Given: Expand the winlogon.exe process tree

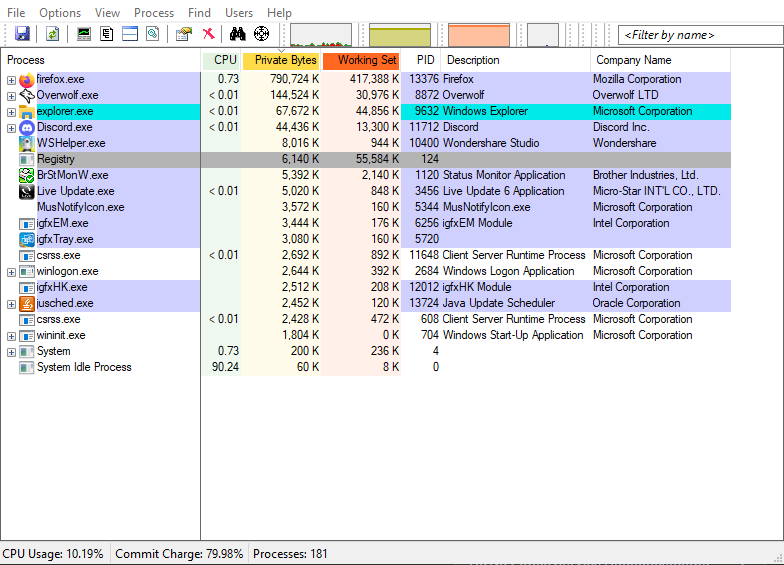Looking at the screenshot, I should pos(11,272).
